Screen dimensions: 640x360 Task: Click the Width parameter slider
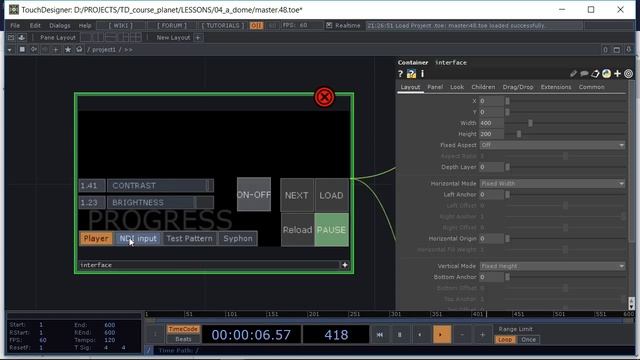[x=565, y=123]
